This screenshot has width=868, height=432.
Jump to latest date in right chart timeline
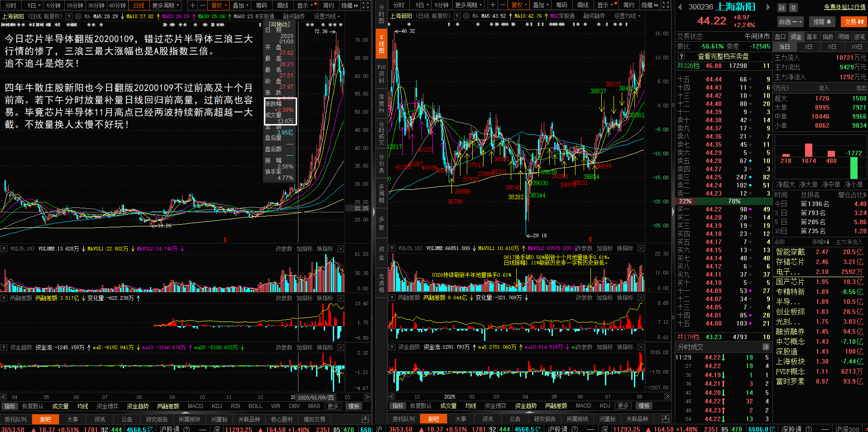coord(667,397)
